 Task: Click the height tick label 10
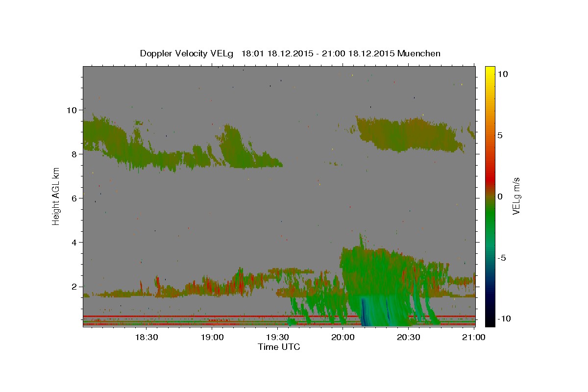(72, 110)
